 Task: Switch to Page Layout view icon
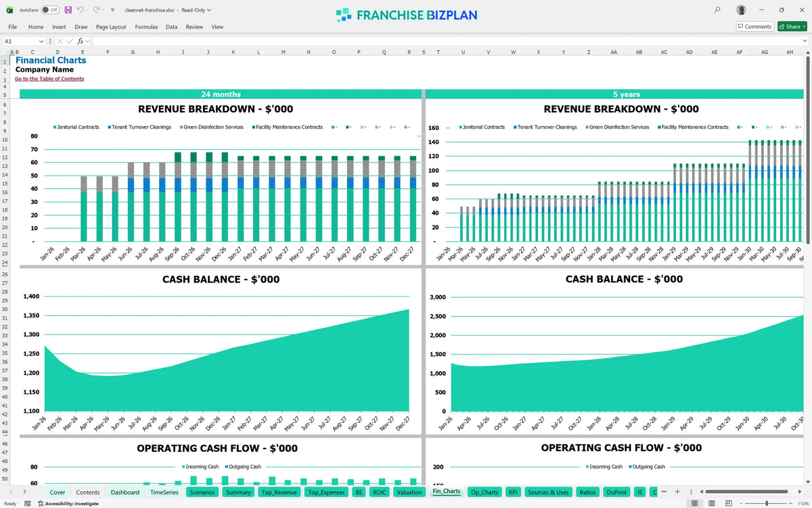[712, 503]
